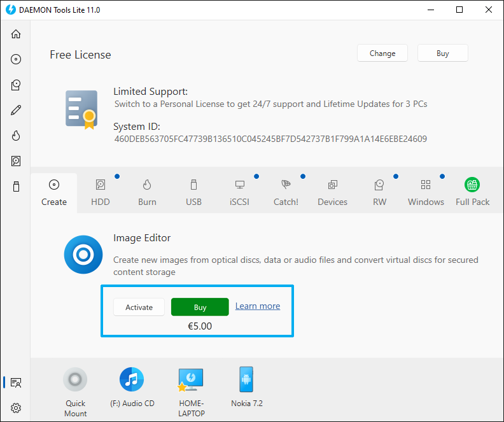Click the license certificate image
Viewport: 504px width, 422px height.
(81, 109)
